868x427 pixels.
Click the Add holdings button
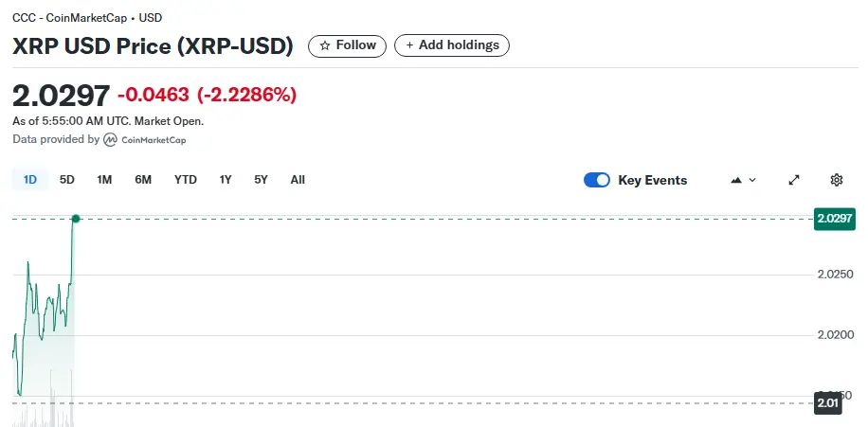[x=452, y=44]
